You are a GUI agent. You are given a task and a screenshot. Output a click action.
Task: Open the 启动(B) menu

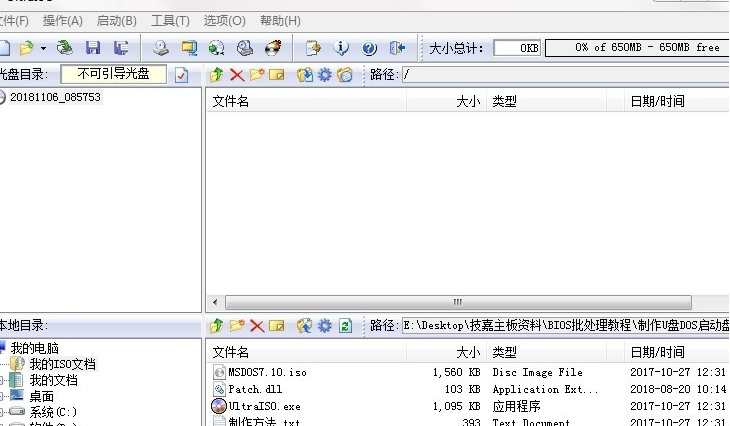pos(116,20)
